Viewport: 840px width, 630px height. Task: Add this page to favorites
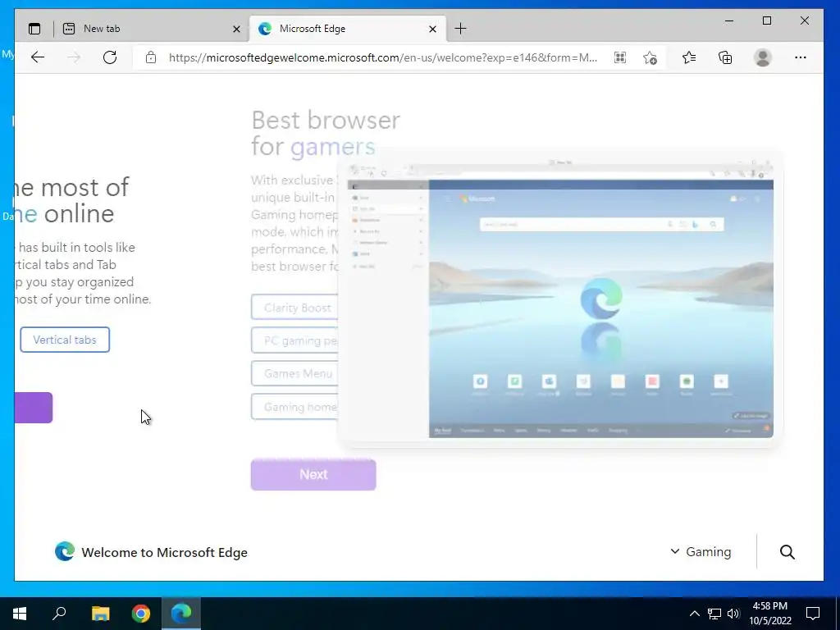pyautogui.click(x=650, y=57)
